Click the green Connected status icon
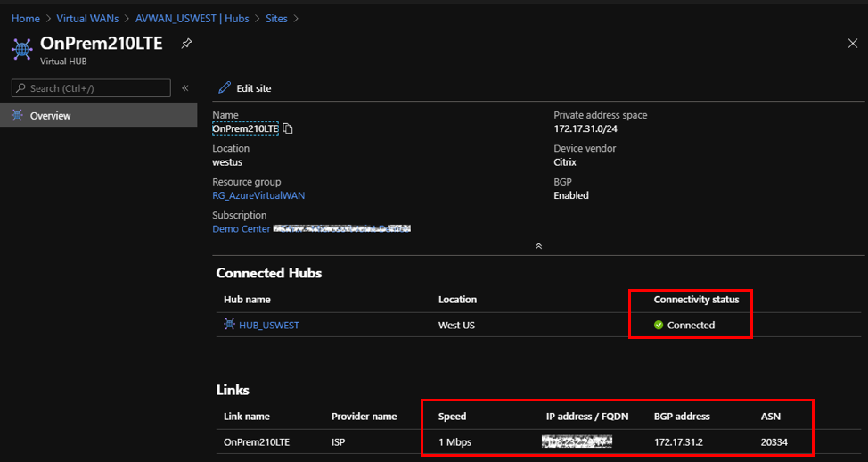Image resolution: width=868 pixels, height=462 pixels. (x=659, y=326)
